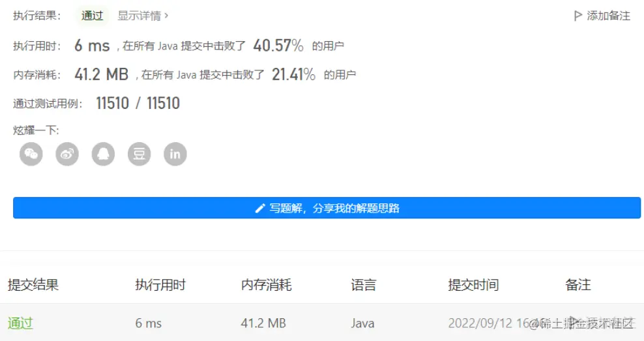Click the 执行结果 label

point(37,16)
